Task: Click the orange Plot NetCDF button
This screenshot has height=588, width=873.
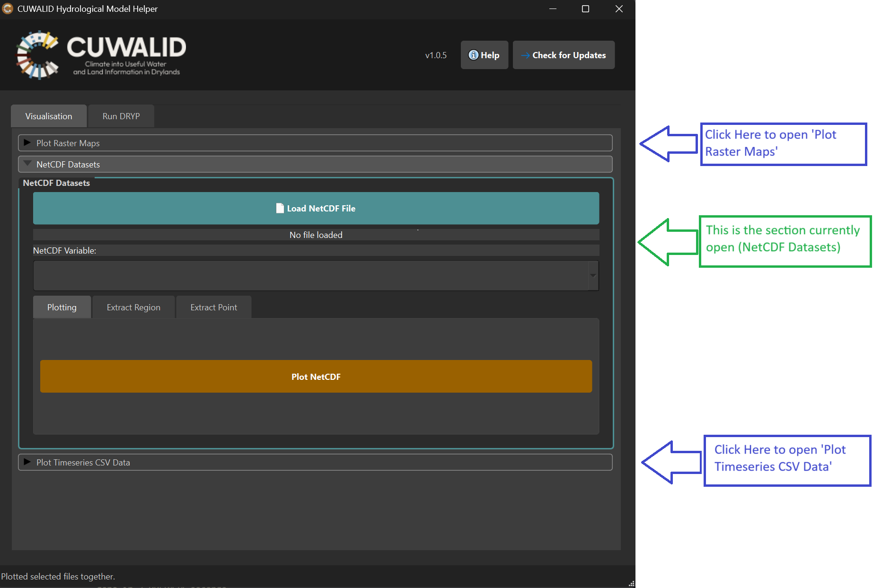Action: coord(316,377)
